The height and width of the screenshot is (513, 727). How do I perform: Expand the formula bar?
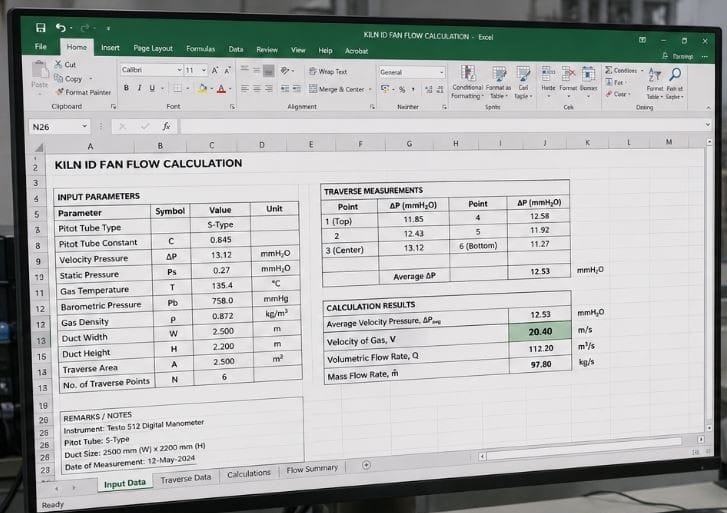coord(707,124)
